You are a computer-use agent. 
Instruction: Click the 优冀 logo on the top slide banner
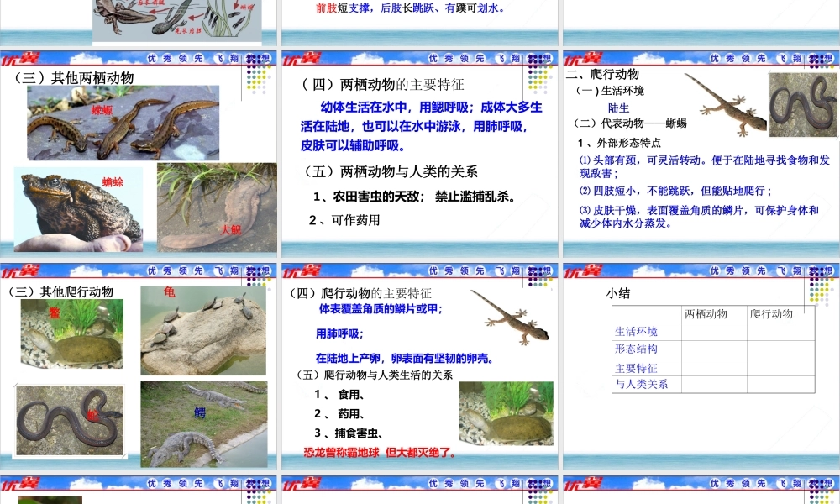click(23, 59)
